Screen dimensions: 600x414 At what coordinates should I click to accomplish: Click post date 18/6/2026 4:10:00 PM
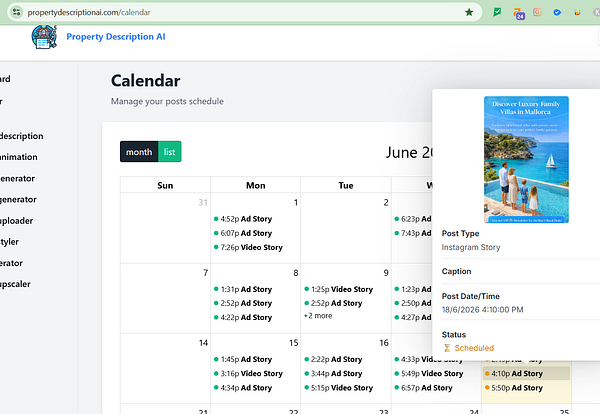click(483, 310)
